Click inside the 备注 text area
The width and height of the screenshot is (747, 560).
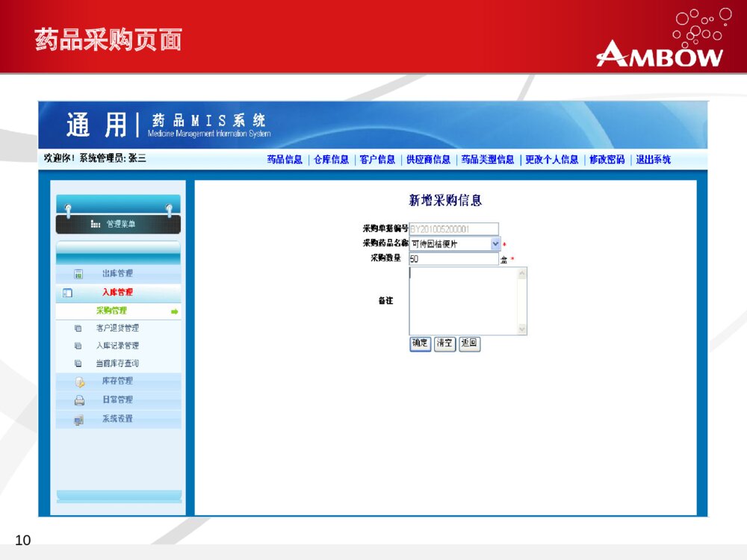(463, 301)
